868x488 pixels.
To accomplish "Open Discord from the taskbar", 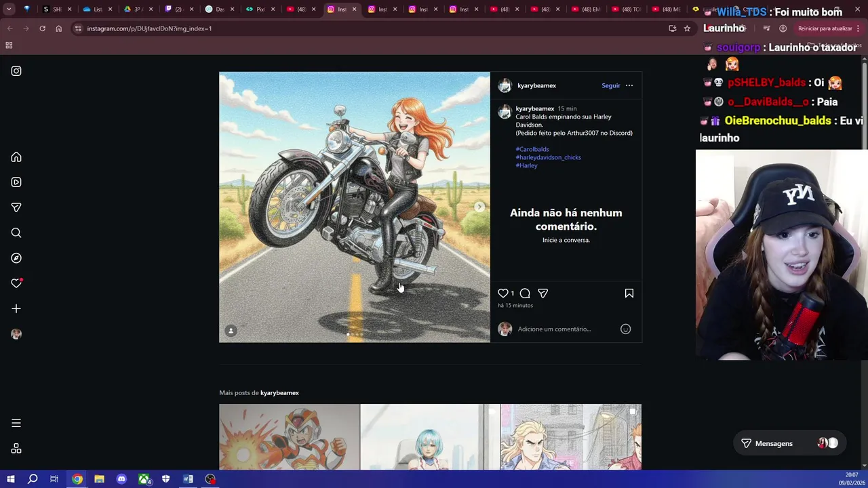I will click(x=121, y=479).
